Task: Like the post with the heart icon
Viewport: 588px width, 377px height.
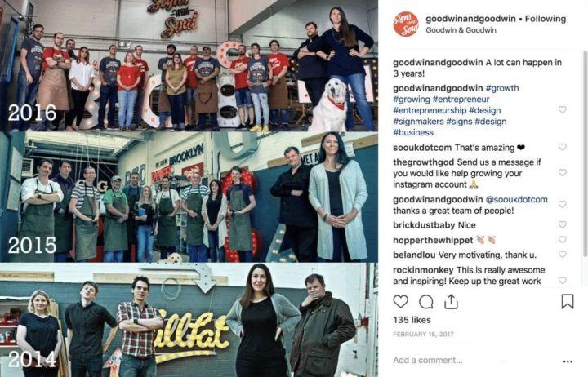Action: tap(400, 301)
